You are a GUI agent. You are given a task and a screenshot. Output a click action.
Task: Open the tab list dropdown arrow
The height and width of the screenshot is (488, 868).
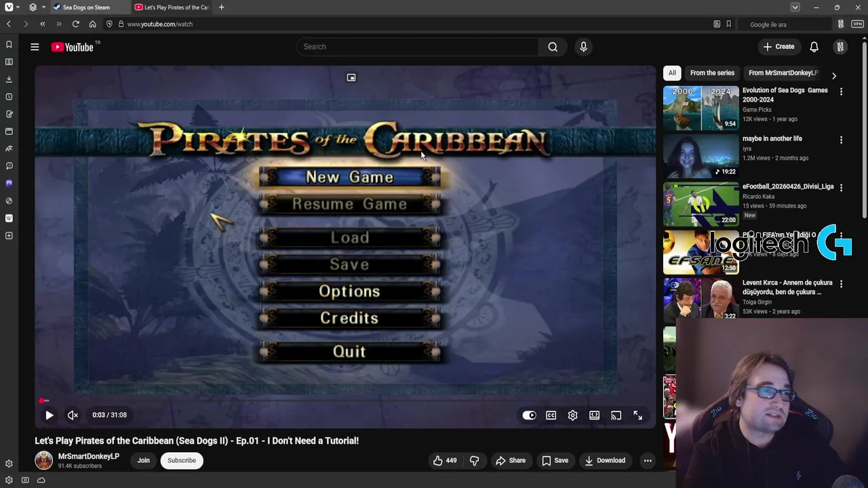[x=795, y=7]
